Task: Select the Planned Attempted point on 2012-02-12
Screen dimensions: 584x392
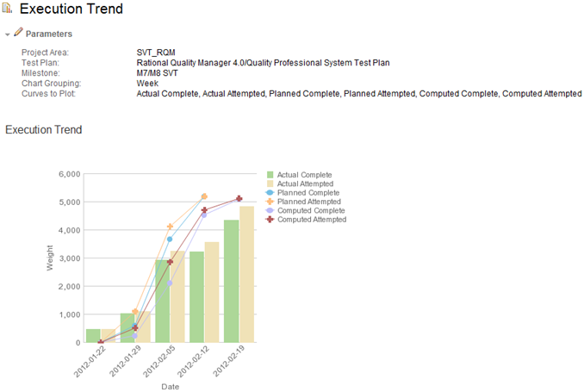Action: pos(204,196)
